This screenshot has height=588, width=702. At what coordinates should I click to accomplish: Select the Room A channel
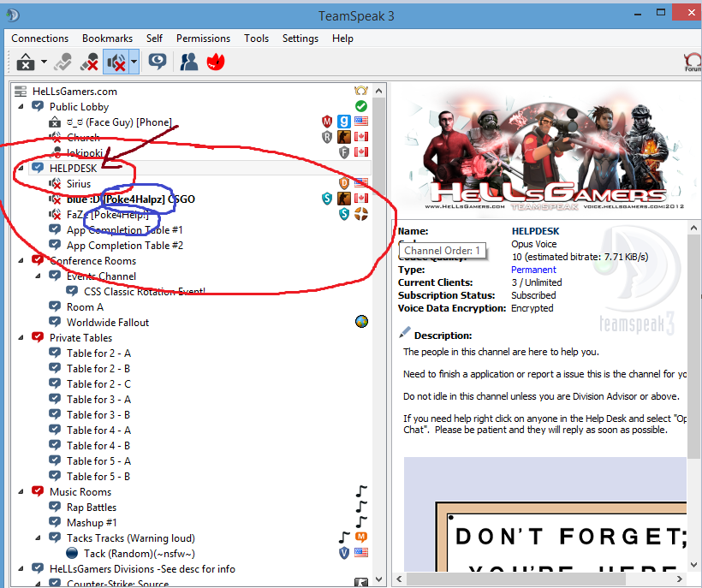coord(85,307)
